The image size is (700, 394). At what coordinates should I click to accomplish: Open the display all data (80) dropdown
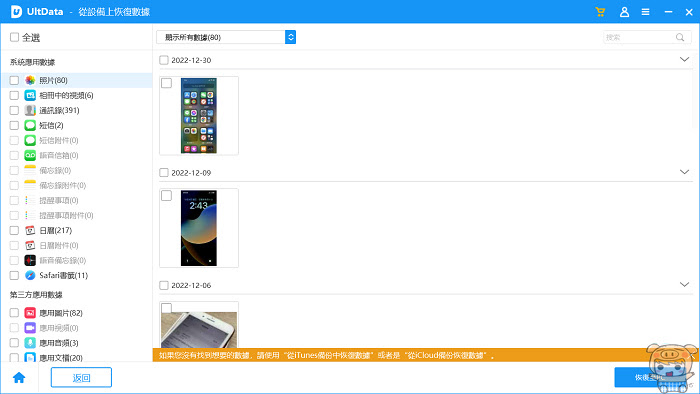click(x=226, y=37)
